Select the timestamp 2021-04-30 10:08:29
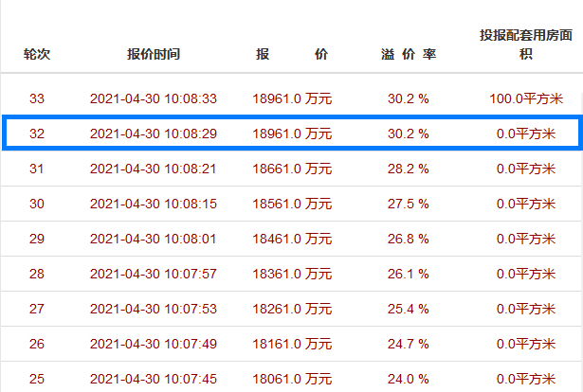 pyautogui.click(x=154, y=134)
